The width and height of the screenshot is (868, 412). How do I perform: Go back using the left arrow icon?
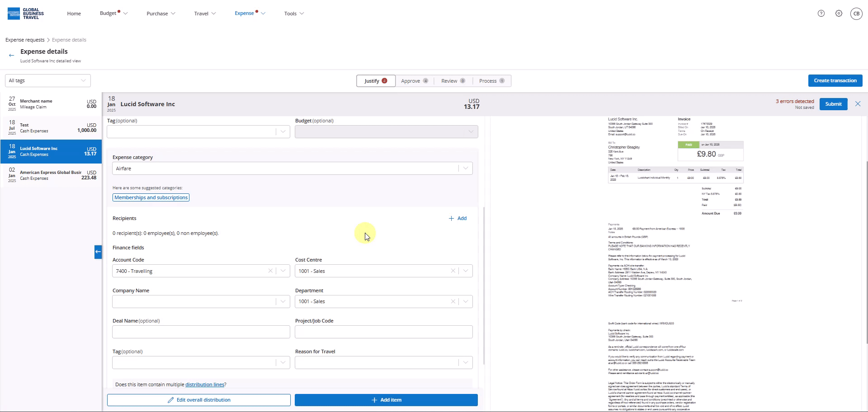[x=11, y=55]
